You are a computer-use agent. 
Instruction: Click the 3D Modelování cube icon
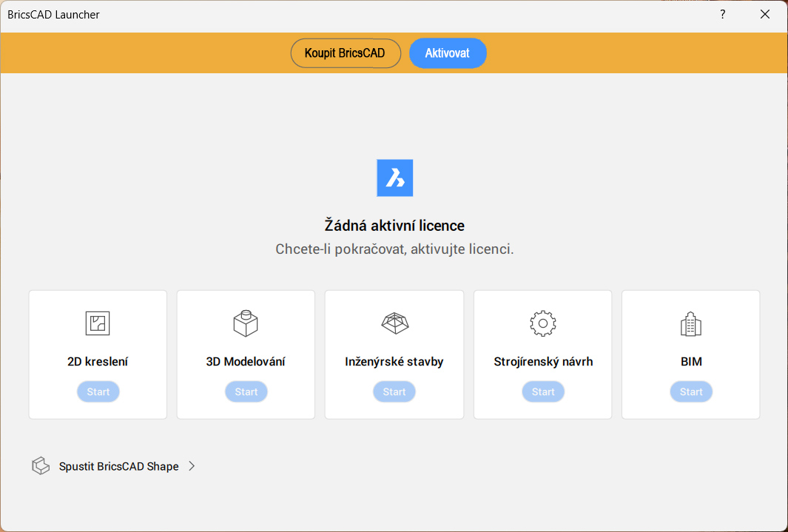pos(246,323)
